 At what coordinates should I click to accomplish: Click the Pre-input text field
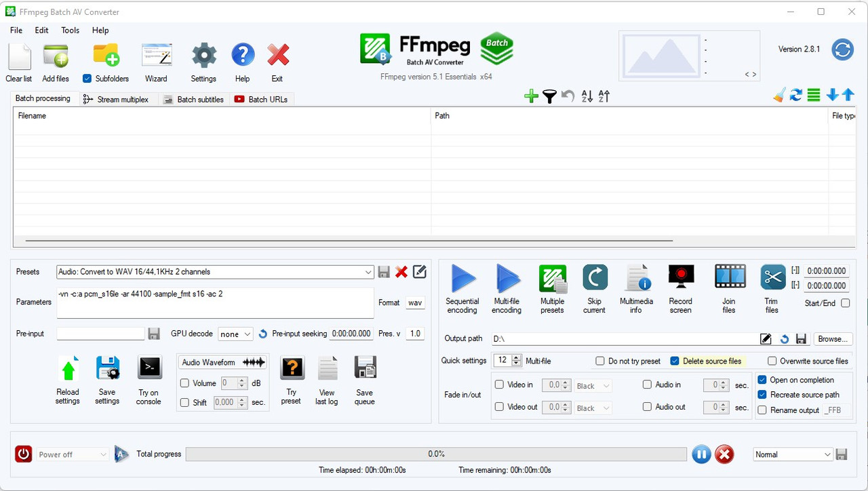(x=100, y=334)
